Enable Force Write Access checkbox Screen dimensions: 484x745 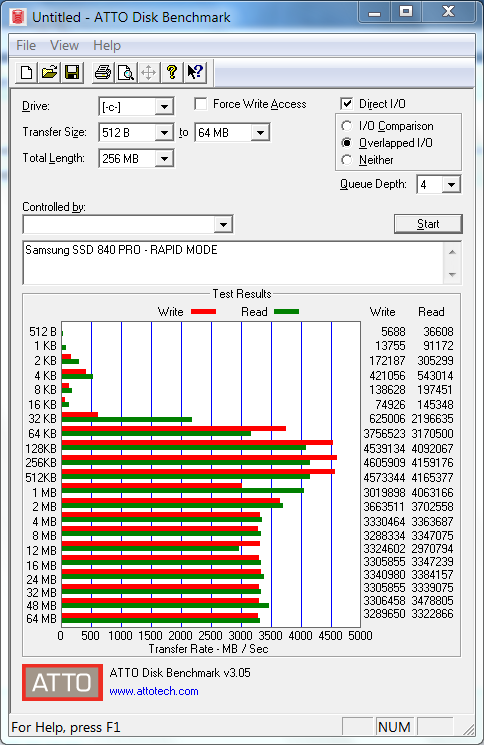201,104
